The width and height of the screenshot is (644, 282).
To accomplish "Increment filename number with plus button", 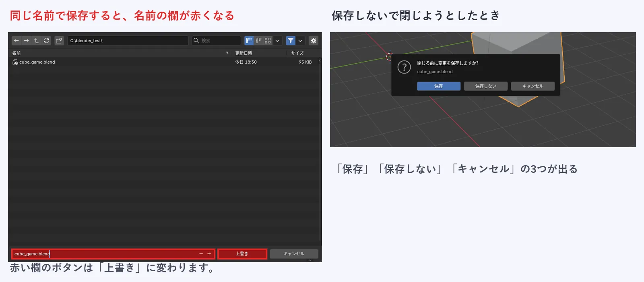I will point(209,254).
